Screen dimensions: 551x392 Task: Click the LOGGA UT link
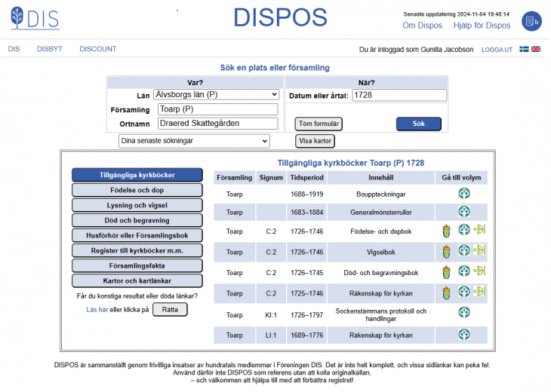(x=497, y=50)
